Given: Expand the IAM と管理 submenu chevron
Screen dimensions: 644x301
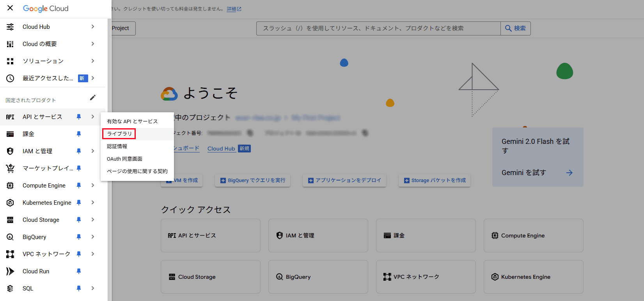Looking at the screenshot, I should click(93, 151).
